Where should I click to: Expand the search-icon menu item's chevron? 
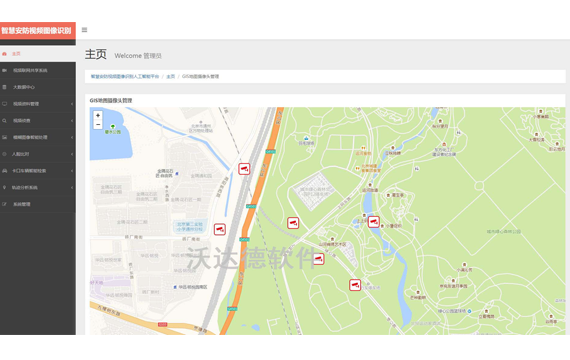click(x=72, y=121)
